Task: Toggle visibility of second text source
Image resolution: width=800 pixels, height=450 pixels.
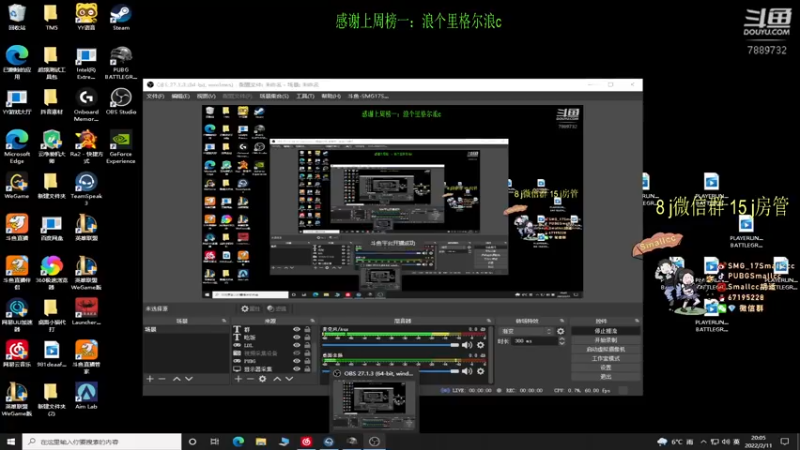Action: [x=296, y=337]
